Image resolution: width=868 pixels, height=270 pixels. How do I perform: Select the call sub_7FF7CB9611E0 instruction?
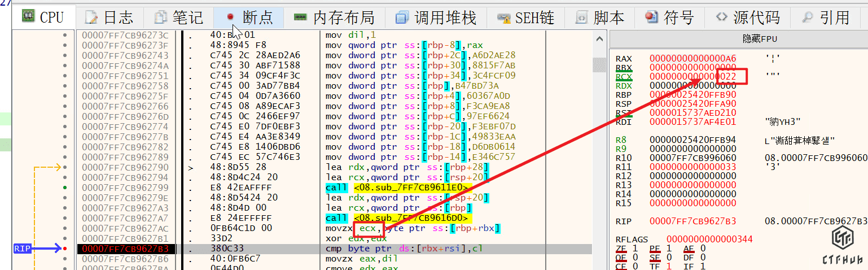398,188
